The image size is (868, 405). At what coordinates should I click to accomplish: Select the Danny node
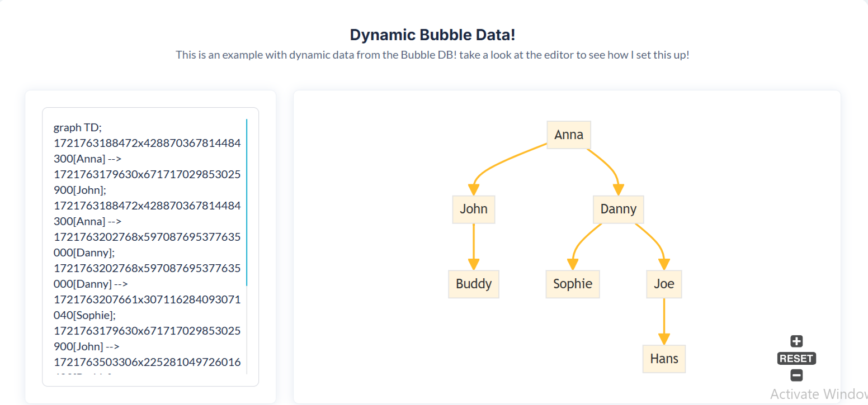(x=618, y=209)
